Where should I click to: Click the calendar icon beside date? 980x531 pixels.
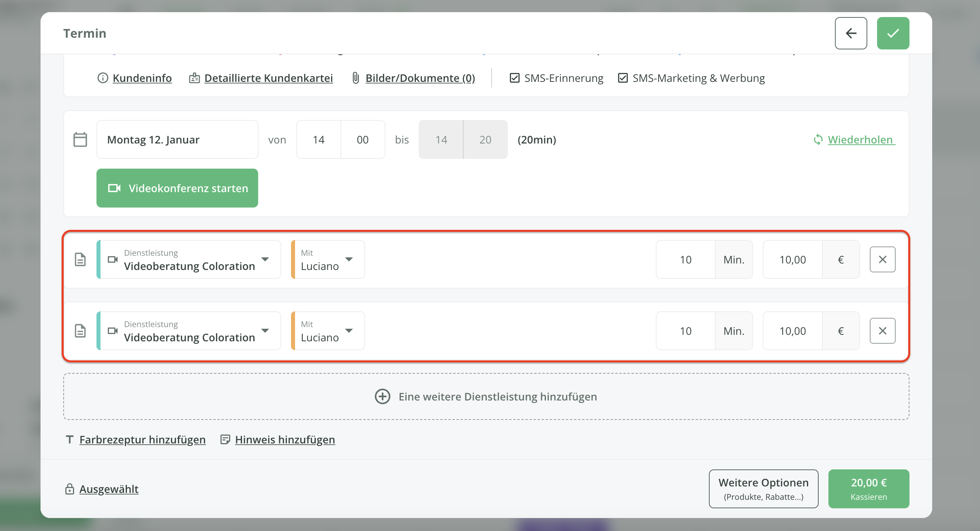80,139
